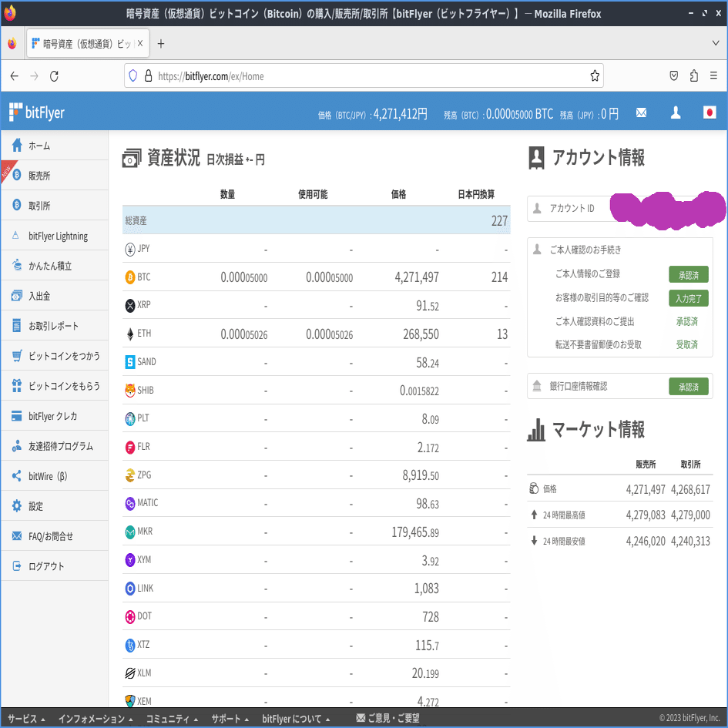Click the ビットコインをつかう cart icon
Screen dimensions: 728x728
(x=17, y=356)
